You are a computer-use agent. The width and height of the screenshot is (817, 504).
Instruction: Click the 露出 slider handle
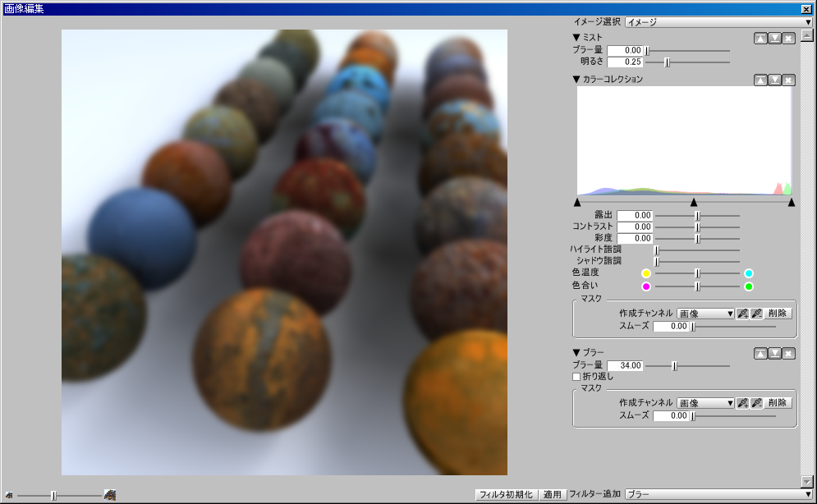pyautogui.click(x=697, y=215)
